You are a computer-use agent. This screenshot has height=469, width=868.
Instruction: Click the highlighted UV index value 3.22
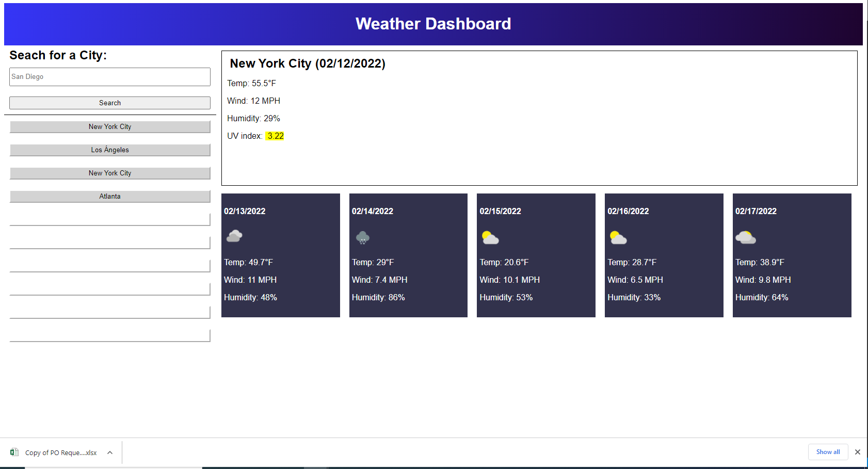[x=275, y=136]
